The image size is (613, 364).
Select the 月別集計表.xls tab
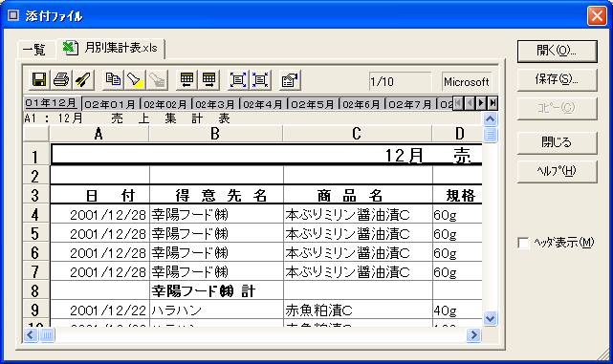(x=111, y=48)
